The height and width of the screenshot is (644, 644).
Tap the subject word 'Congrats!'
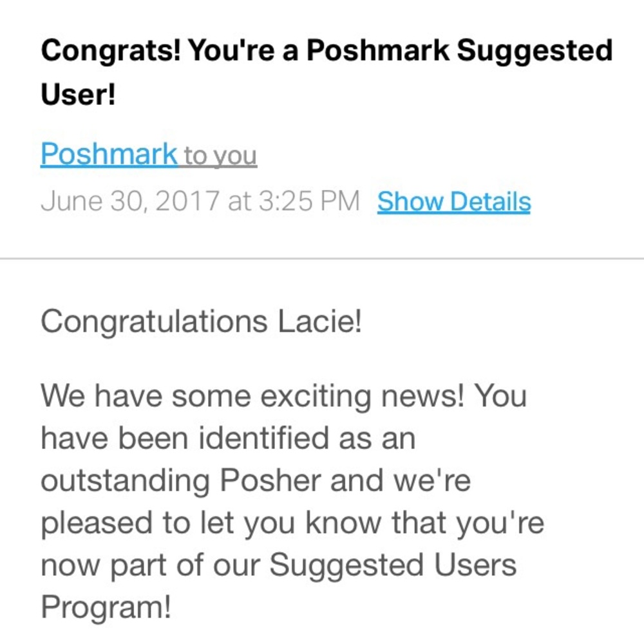(x=109, y=50)
